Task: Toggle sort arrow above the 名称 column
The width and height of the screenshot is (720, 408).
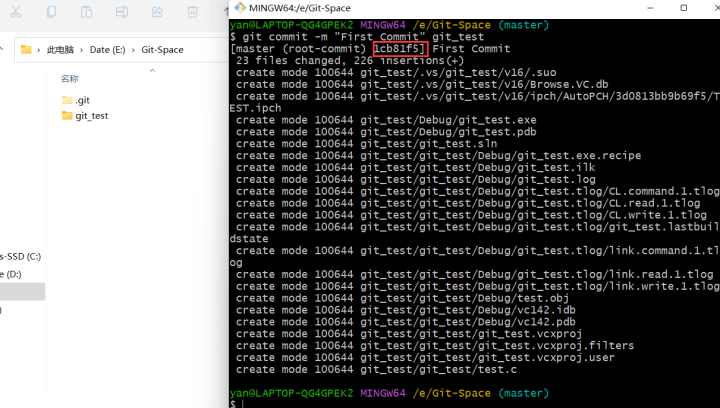Action: [152, 70]
